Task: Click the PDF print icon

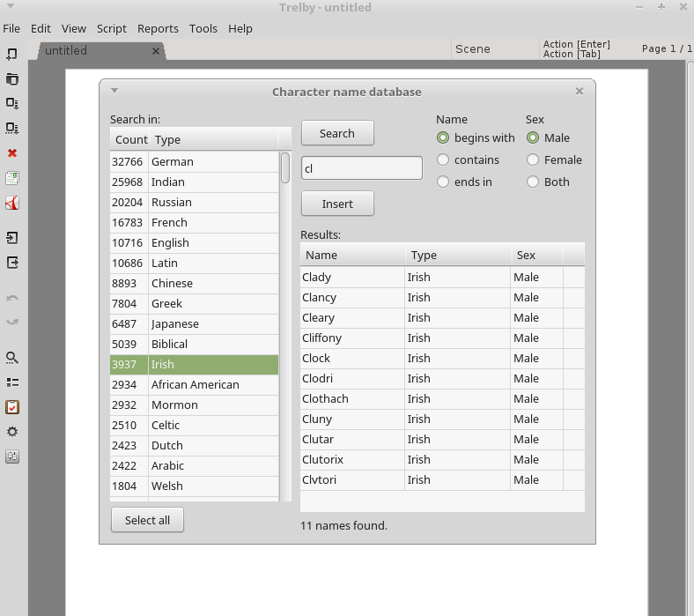Action: [12, 203]
